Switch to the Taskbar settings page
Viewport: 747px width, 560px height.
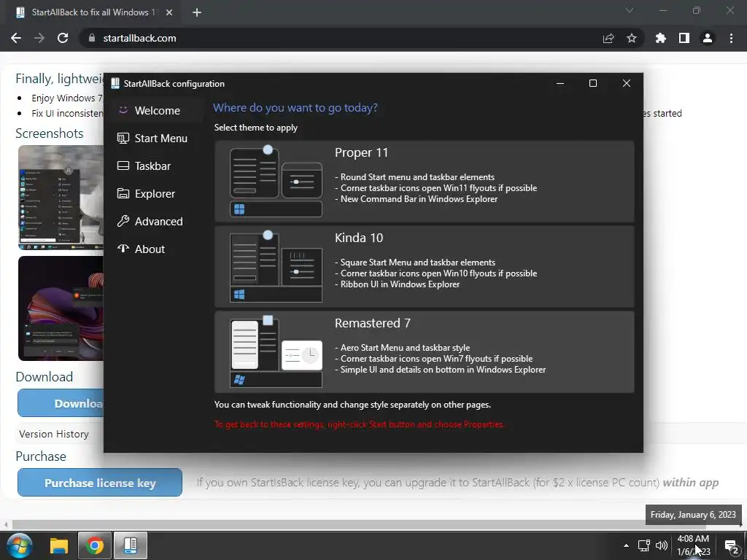click(155, 166)
